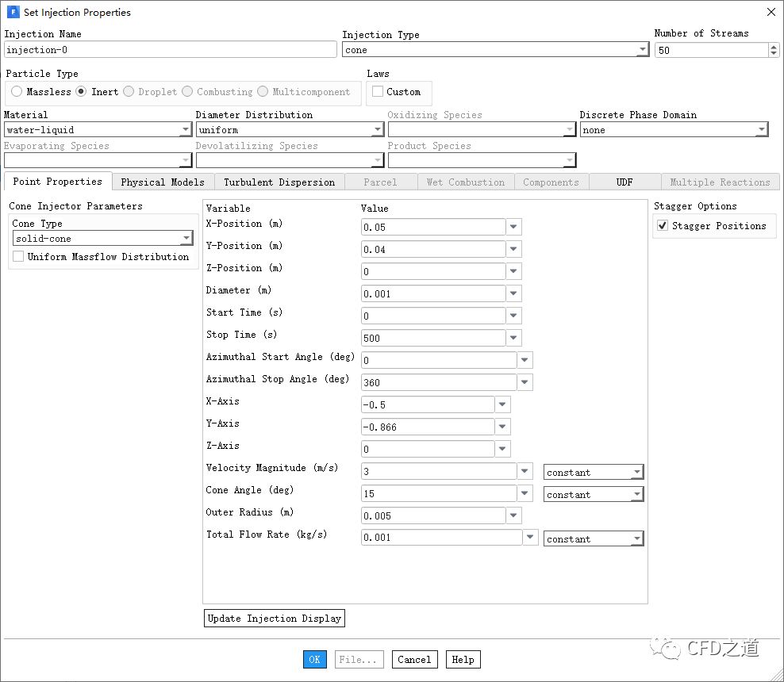784x682 pixels.
Task: Click arrow icon beside Azimuthal Stop Angle
Action: [525, 383]
